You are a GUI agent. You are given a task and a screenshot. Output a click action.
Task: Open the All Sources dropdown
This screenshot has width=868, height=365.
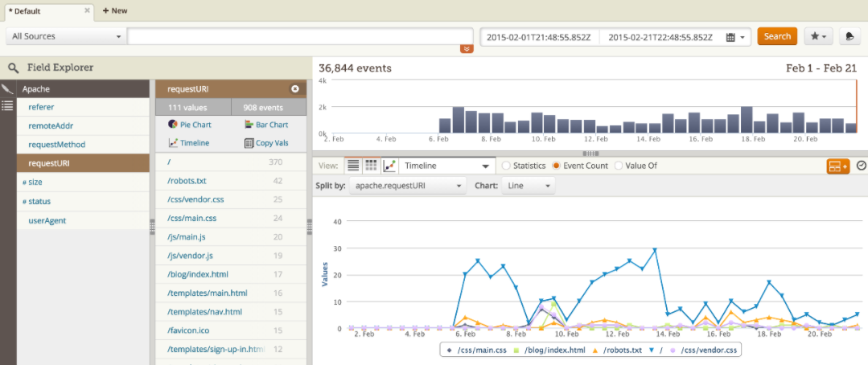tap(66, 36)
